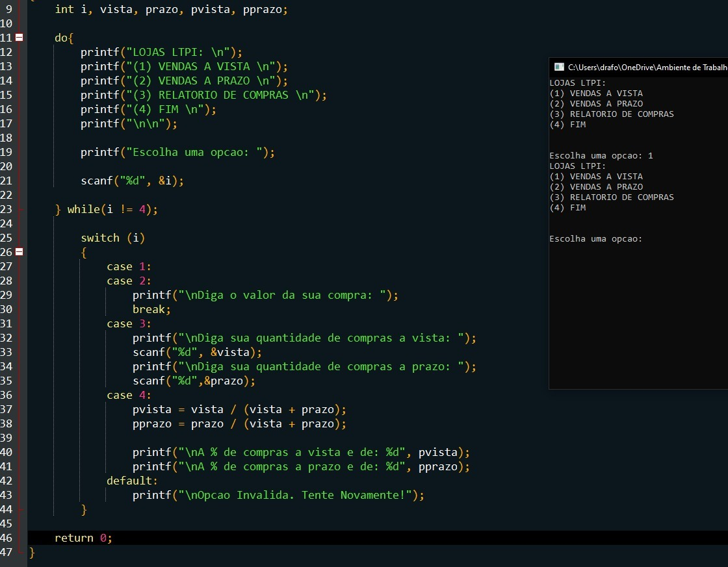
Task: Click the 'pprazo = prazo / (vista + prazo)' line
Action: (239, 423)
